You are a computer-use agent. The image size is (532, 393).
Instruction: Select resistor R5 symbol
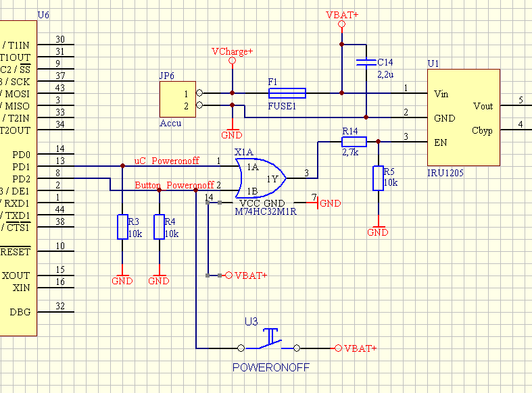click(379, 178)
